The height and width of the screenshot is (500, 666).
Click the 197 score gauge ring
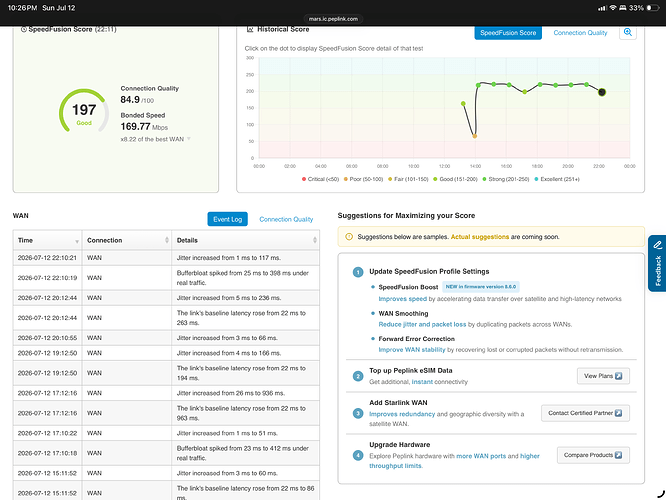pyautogui.click(x=84, y=111)
